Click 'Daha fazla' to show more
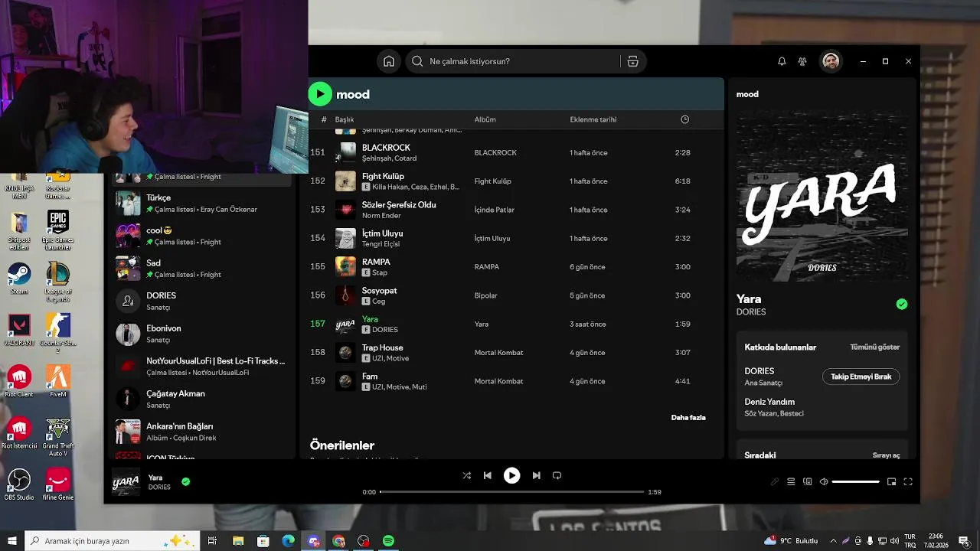 point(688,418)
